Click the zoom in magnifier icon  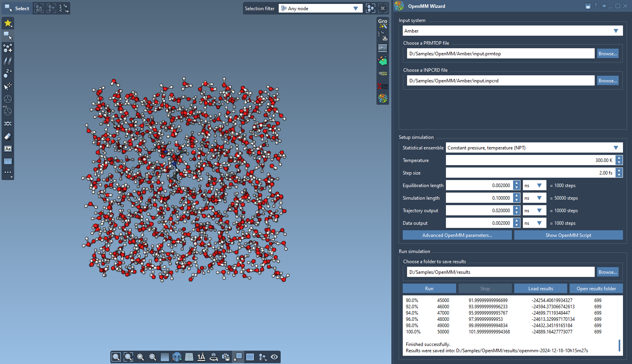(x=141, y=357)
